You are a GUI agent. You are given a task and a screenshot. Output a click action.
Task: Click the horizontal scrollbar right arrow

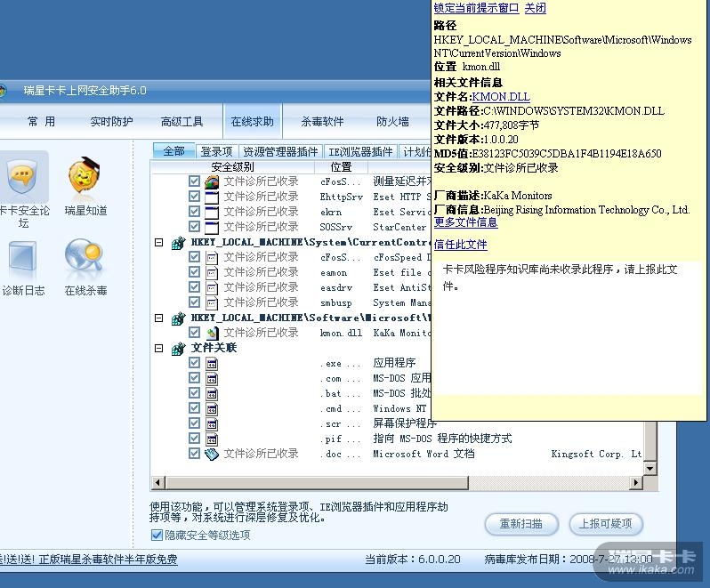[x=636, y=482]
